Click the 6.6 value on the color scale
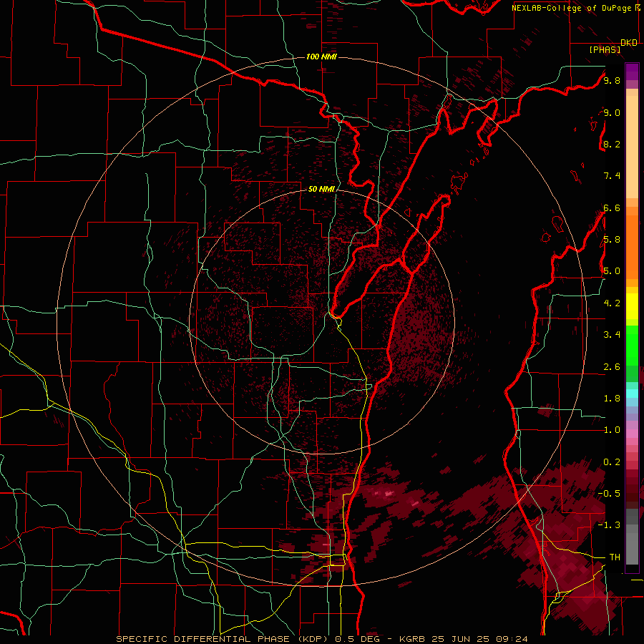Image resolution: width=644 pixels, height=644 pixels. coord(612,208)
